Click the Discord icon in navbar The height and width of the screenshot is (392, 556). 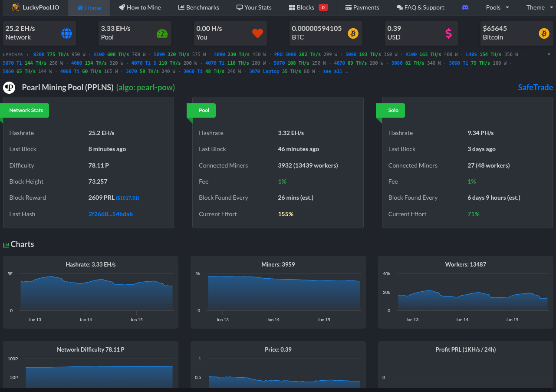[465, 7]
